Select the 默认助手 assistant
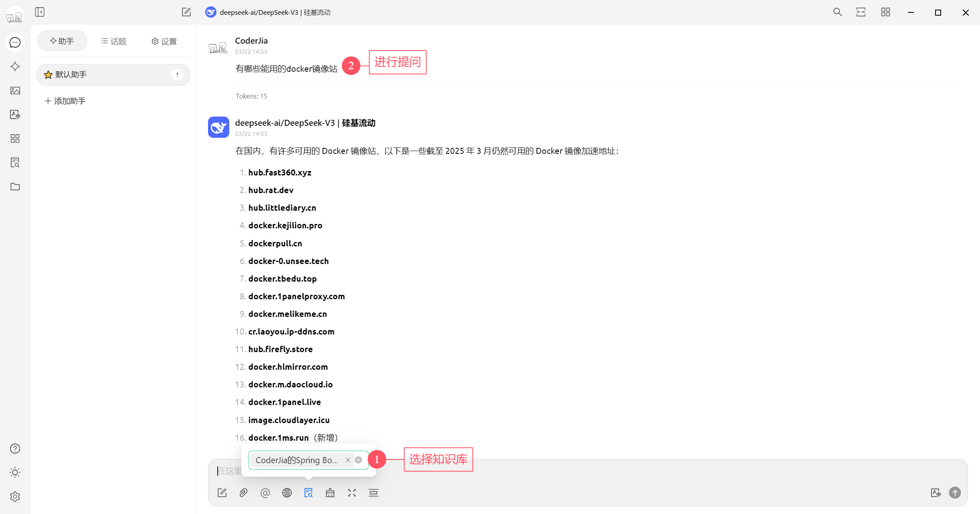Viewport: 980px width, 514px height. [113, 75]
